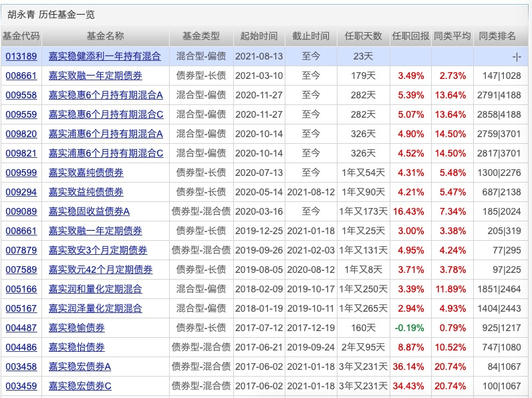The image size is (532, 398).
Task: Open 嘉实稳固收益债券A fund link
Action: click(x=89, y=211)
